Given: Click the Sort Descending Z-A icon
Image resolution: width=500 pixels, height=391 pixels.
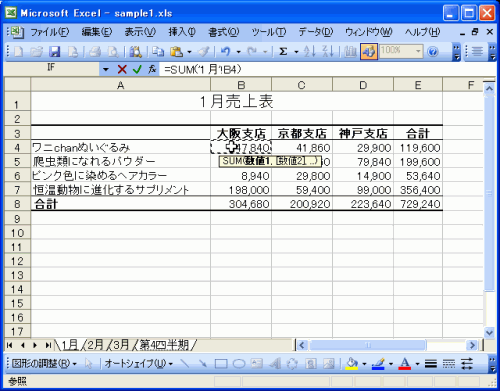Looking at the screenshot, I should pyautogui.click(x=327, y=51).
